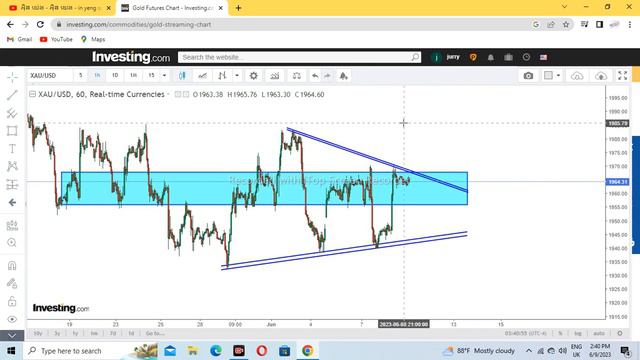Screen dimensions: 640x360
Task: Save chart layout to cloud
Action: (601, 76)
